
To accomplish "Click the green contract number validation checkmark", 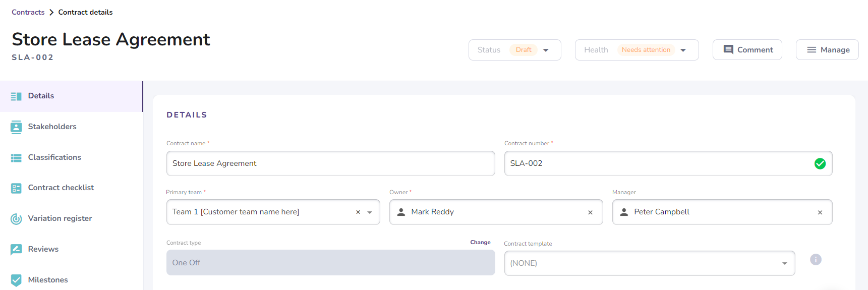I will (x=820, y=163).
